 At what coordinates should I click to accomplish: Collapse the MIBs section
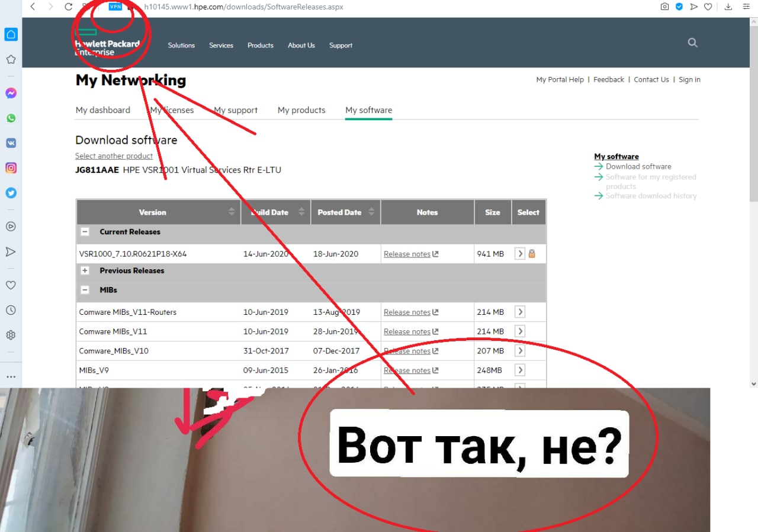(85, 290)
